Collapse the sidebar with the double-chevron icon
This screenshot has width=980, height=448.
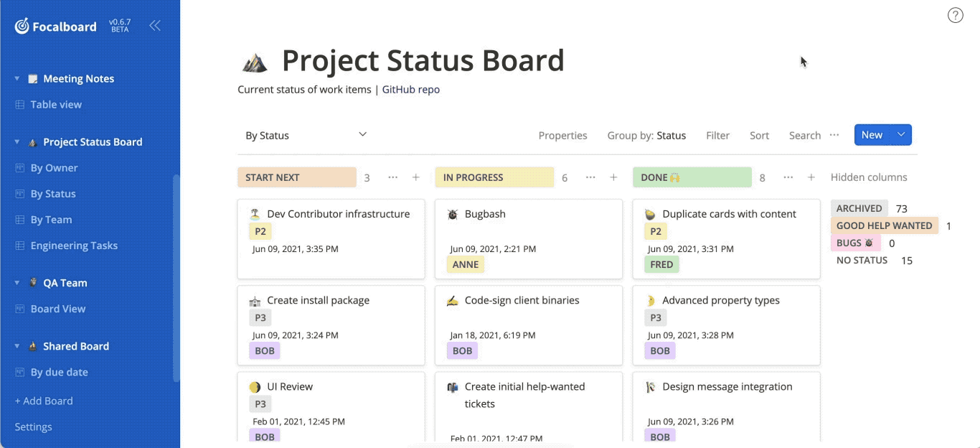coord(156,25)
